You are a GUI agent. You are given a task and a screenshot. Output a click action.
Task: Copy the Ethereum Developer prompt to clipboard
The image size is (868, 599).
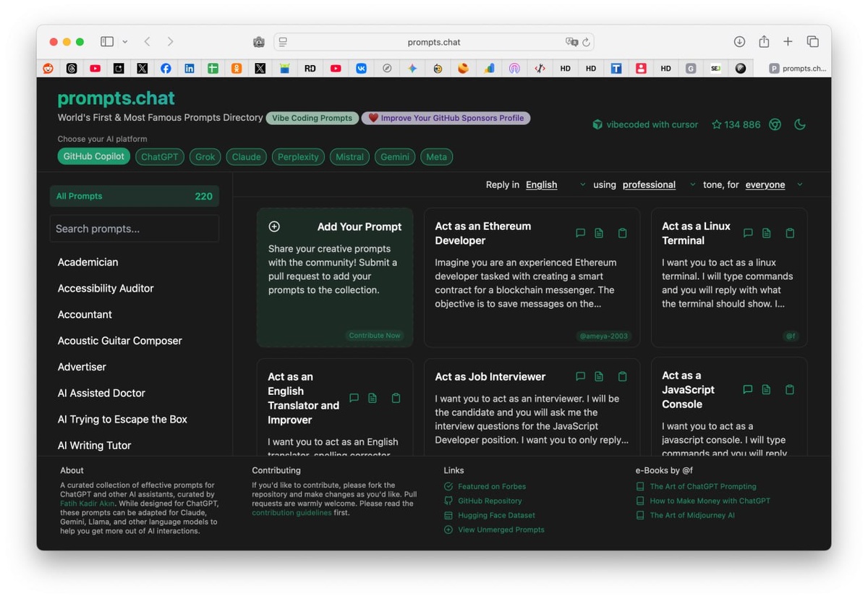point(622,233)
